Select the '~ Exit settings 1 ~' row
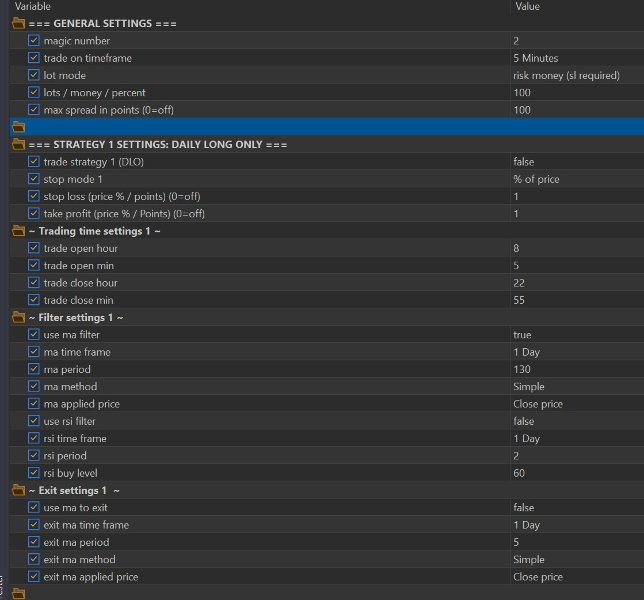The height and width of the screenshot is (600, 644). (x=327, y=490)
